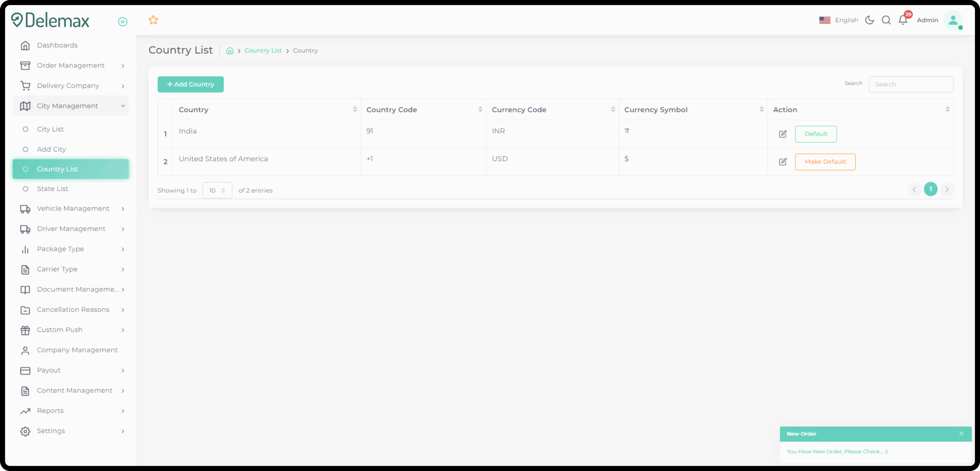The image size is (980, 471).
Task: Open the Dashboards sidebar item
Action: pos(57,45)
